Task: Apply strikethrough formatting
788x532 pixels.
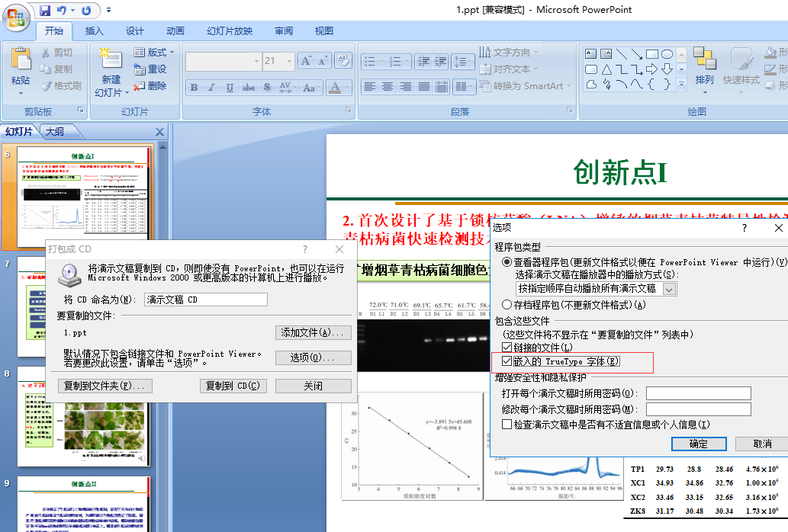Action: click(x=248, y=88)
